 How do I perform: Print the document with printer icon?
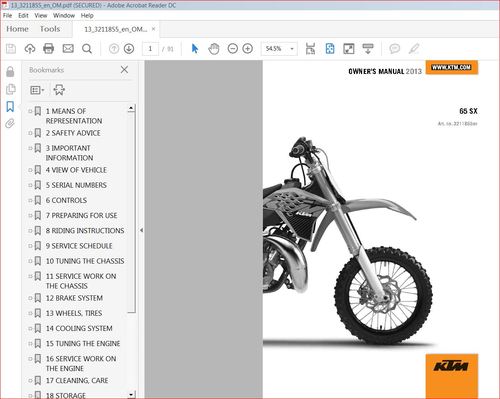[49, 49]
